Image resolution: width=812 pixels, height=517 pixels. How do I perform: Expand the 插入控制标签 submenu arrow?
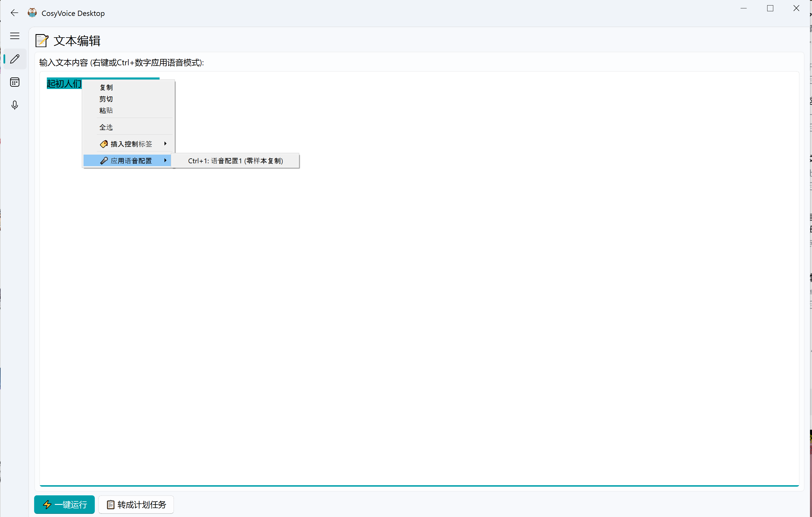[165, 144]
